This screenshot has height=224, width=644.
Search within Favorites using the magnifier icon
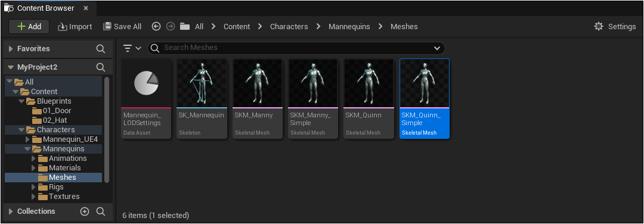[x=101, y=49]
